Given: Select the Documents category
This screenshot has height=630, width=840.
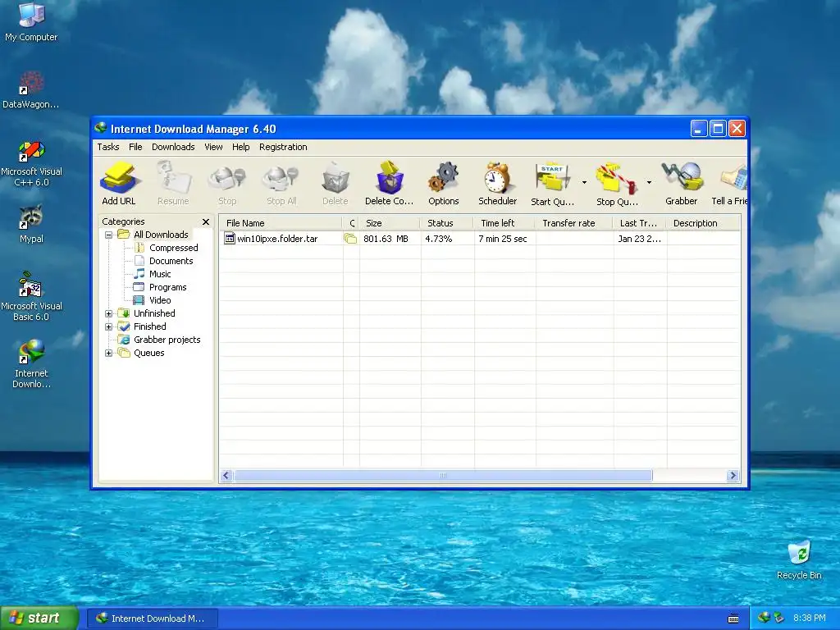Looking at the screenshot, I should pos(171,261).
